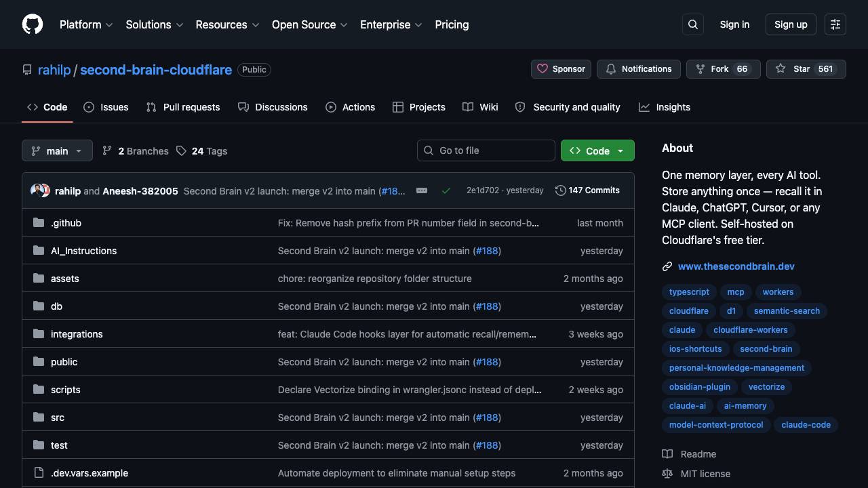868x488 pixels.
Task: Switch to the Discussions tab
Action: (273, 107)
